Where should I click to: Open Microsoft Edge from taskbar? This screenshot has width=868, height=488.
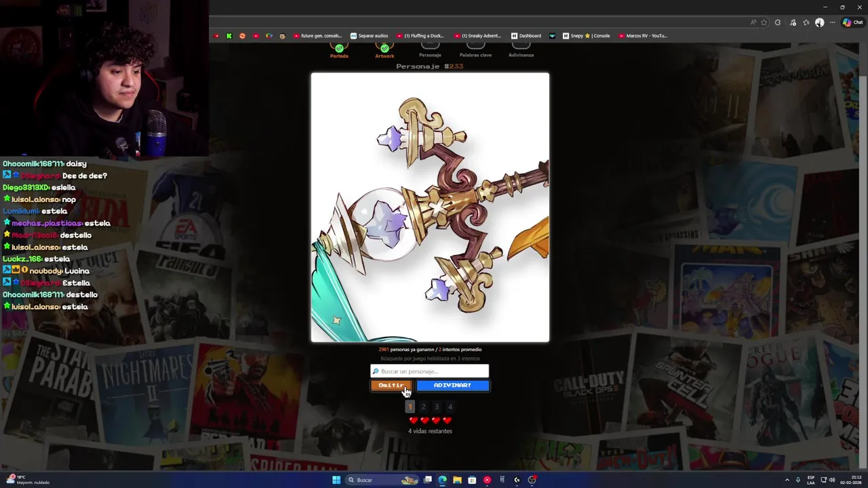tap(442, 480)
